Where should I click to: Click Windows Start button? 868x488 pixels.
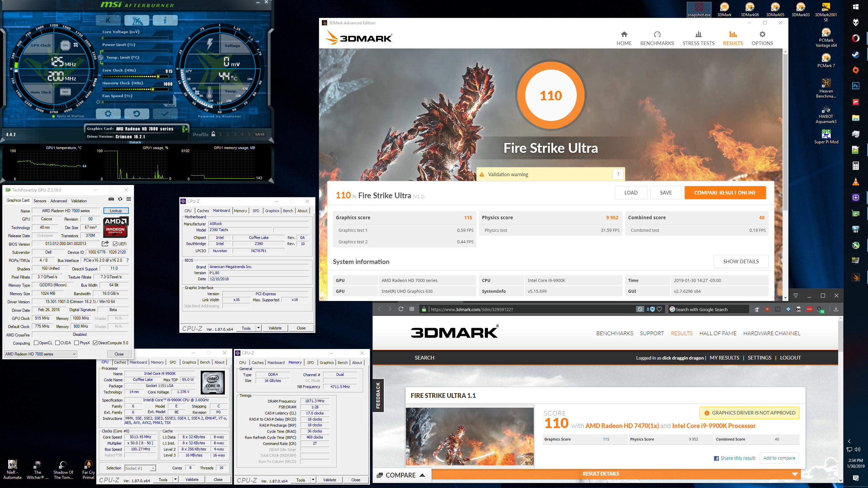coord(855,6)
